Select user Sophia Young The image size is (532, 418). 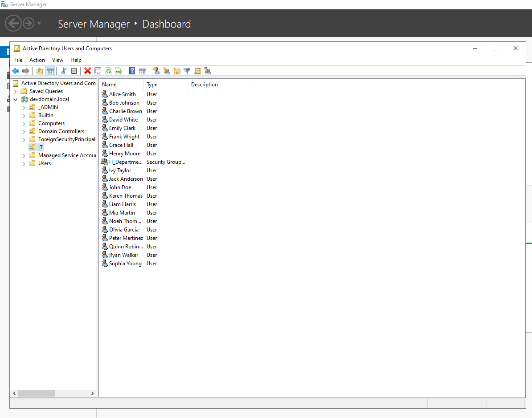pyautogui.click(x=125, y=264)
